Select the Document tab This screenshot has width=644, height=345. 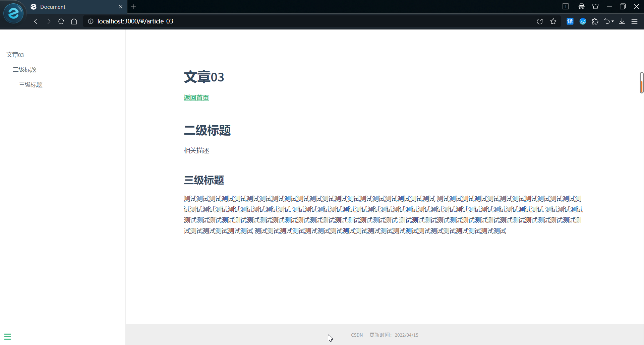[76, 7]
